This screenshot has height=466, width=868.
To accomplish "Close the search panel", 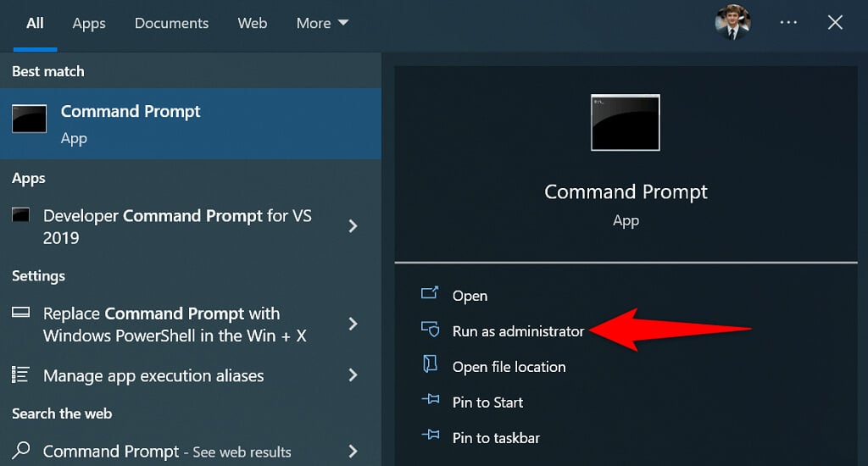I will (835, 23).
